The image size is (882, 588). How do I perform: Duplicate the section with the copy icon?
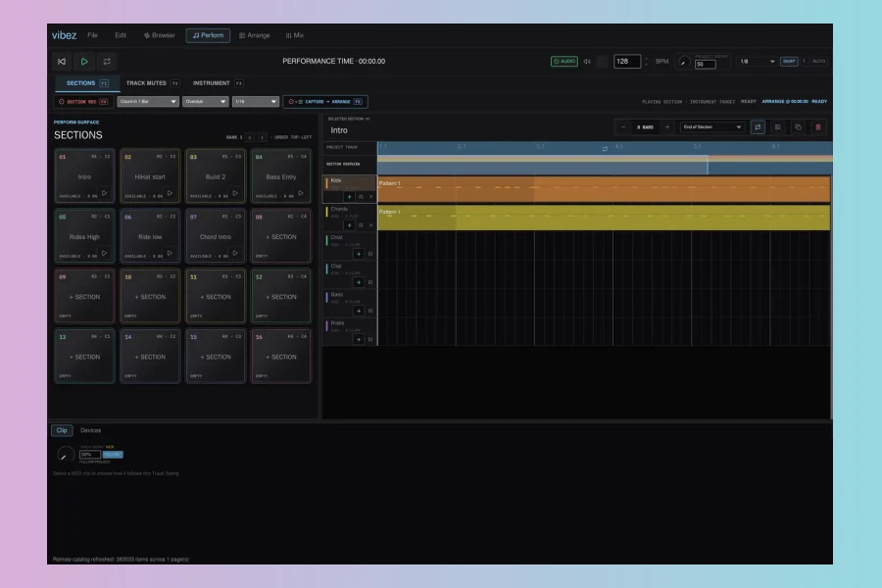[x=798, y=127]
